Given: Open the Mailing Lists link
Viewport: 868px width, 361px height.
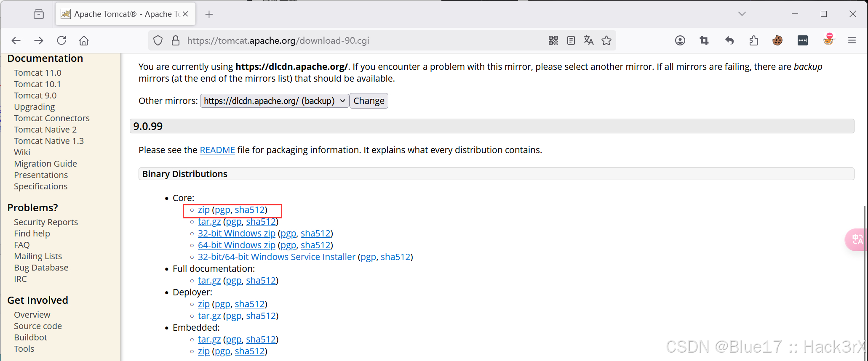Looking at the screenshot, I should 38,256.
